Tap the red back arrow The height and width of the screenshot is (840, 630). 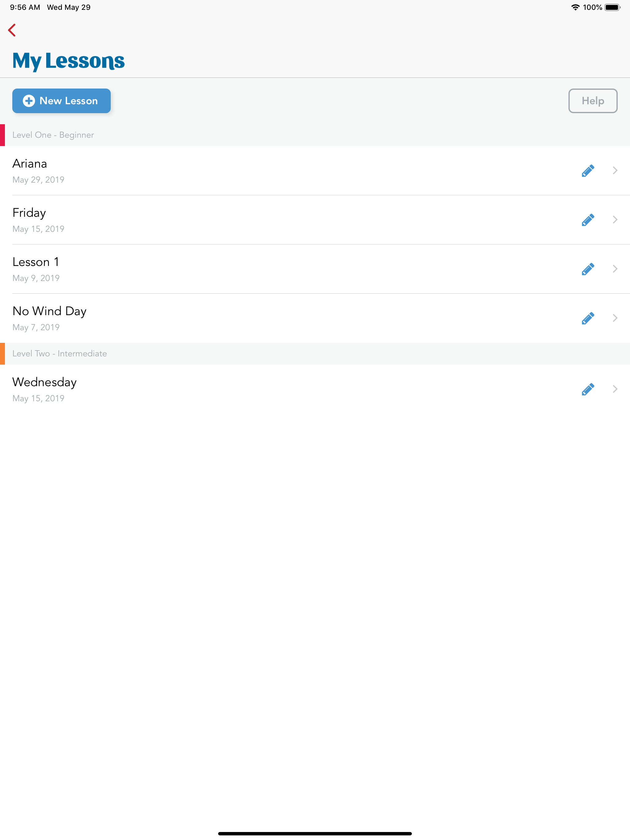[x=12, y=30]
